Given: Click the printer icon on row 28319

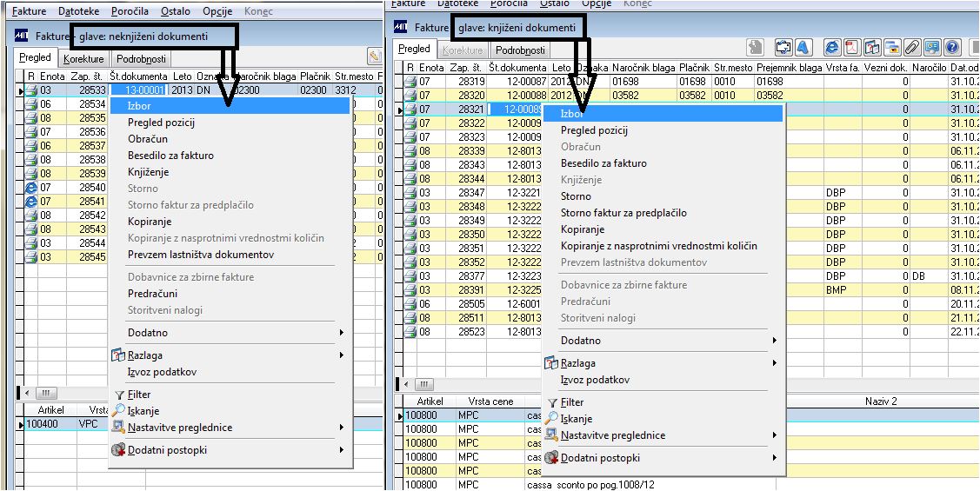Looking at the screenshot, I should tap(410, 81).
